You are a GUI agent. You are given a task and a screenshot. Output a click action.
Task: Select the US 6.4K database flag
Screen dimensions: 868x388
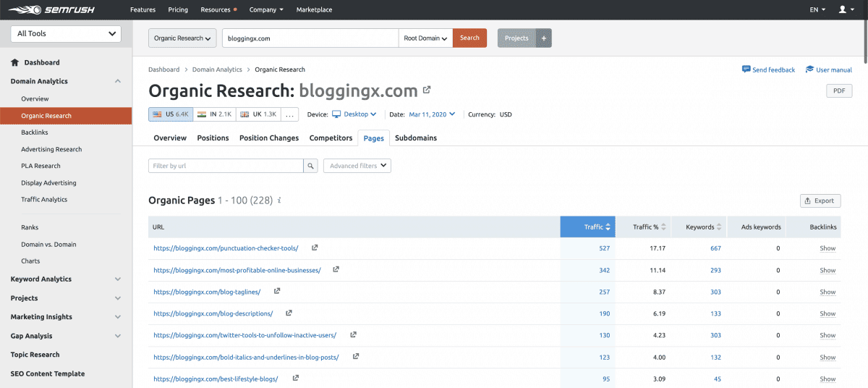click(x=171, y=114)
